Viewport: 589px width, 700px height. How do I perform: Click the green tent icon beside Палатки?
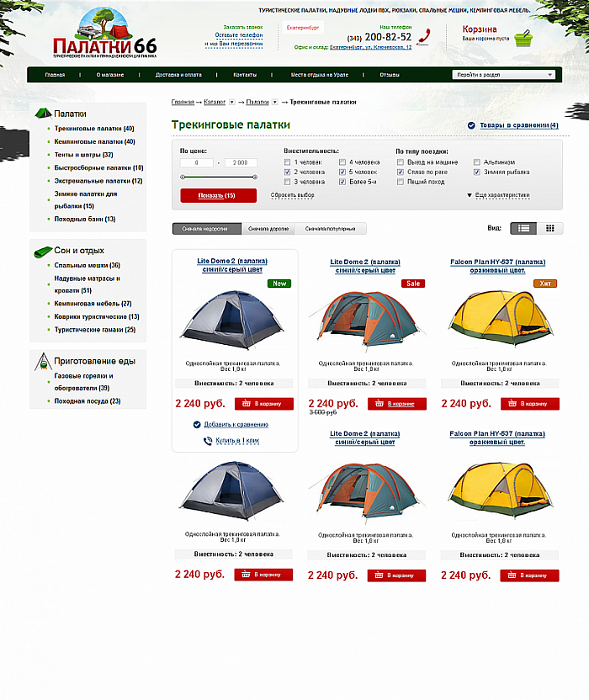[43, 114]
